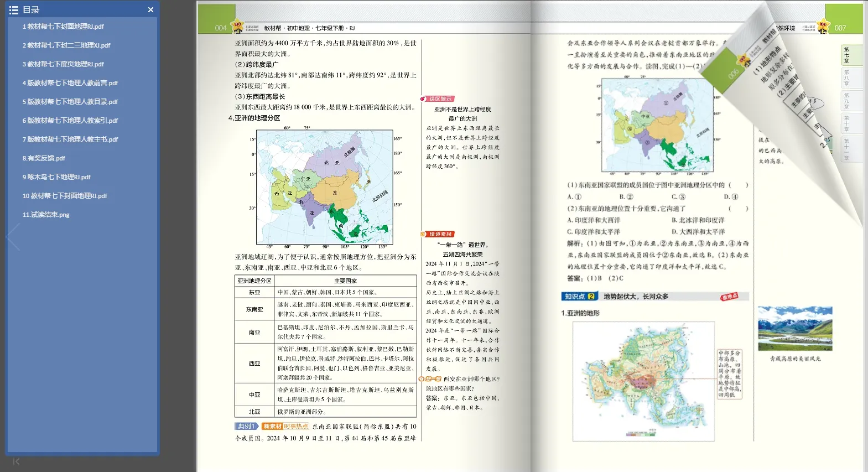Select '3 教材帮七下扉页地理RJ.pdf' in contents
868x472 pixels.
point(63,64)
